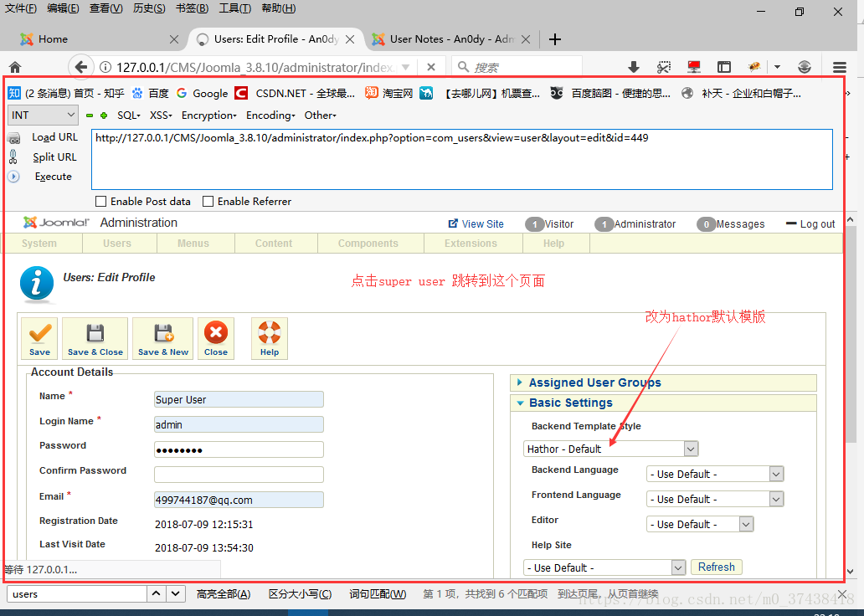Click the HackBar URL text area
This screenshot has width=864, height=616.
pyautogui.click(x=462, y=159)
